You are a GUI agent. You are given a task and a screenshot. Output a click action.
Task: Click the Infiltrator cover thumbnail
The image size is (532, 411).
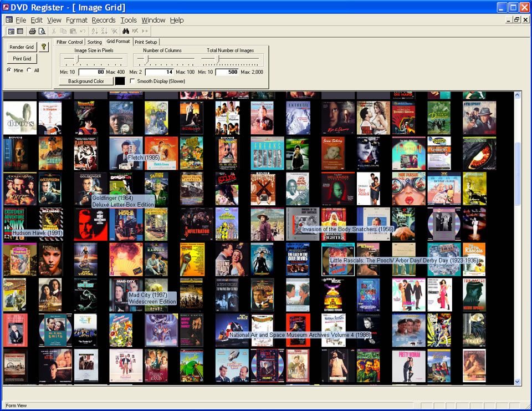pyautogui.click(x=197, y=224)
